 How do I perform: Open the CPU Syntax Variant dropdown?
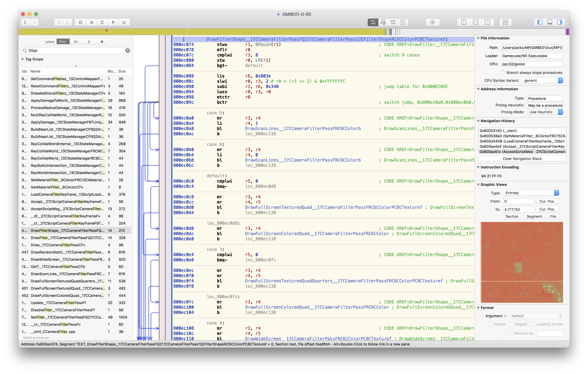tap(542, 80)
